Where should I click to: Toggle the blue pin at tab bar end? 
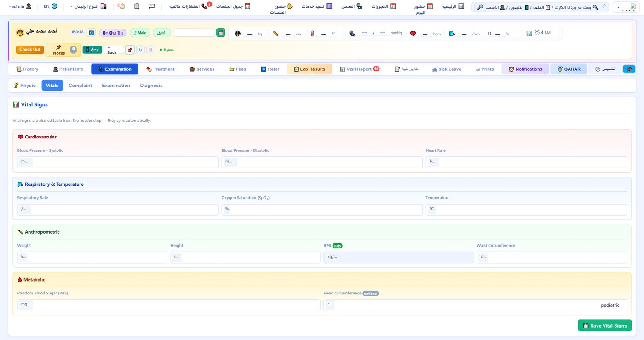pos(628,69)
